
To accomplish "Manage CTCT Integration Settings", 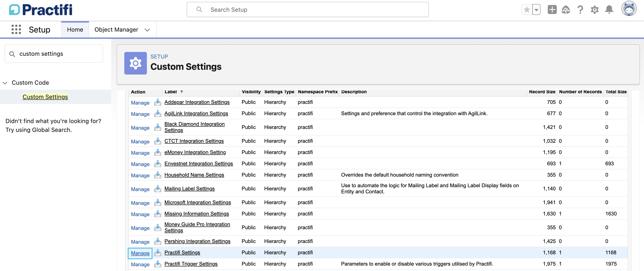I will (140, 142).
